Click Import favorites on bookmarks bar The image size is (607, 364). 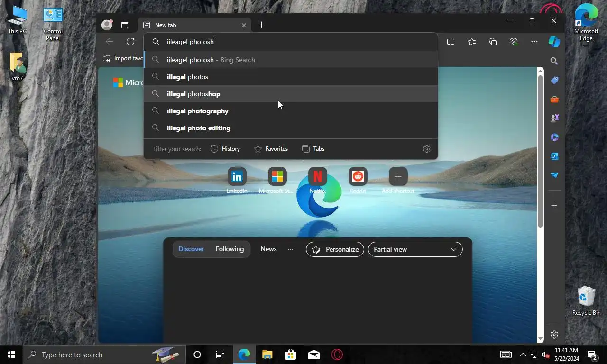[123, 58]
